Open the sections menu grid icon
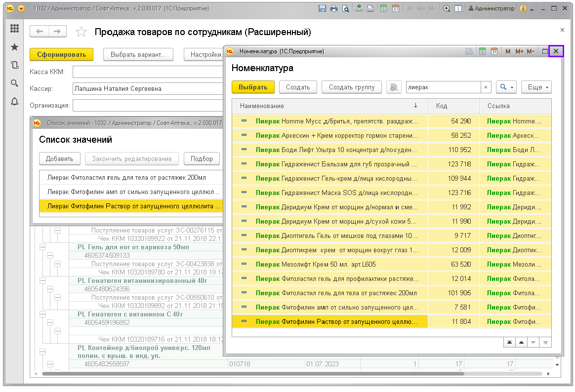Viewport: 575px width, 392px height. [14, 29]
